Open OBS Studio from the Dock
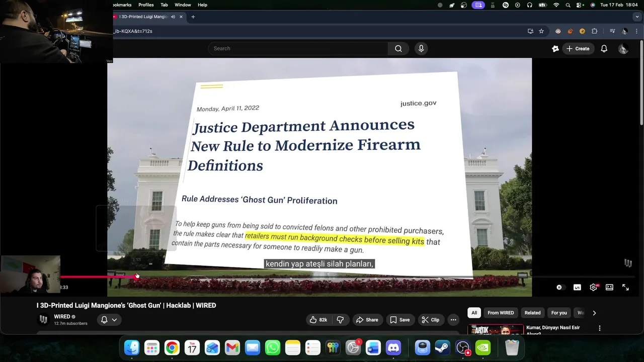 coord(463,347)
